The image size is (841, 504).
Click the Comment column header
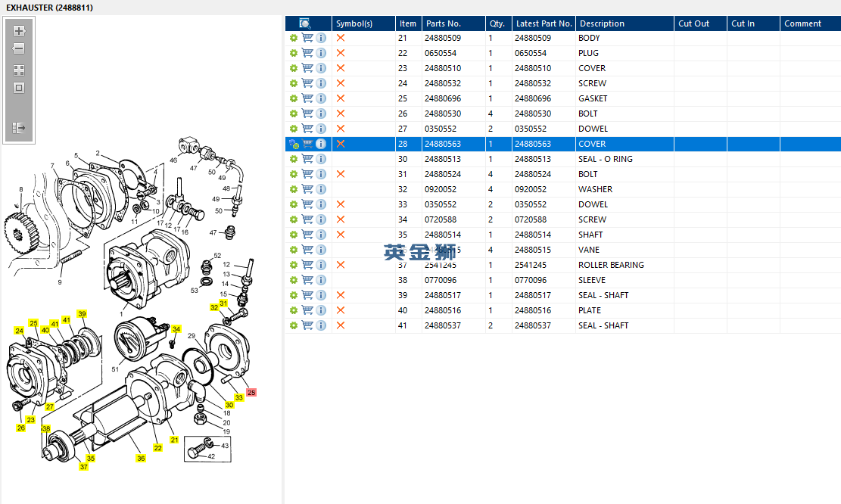click(x=811, y=23)
